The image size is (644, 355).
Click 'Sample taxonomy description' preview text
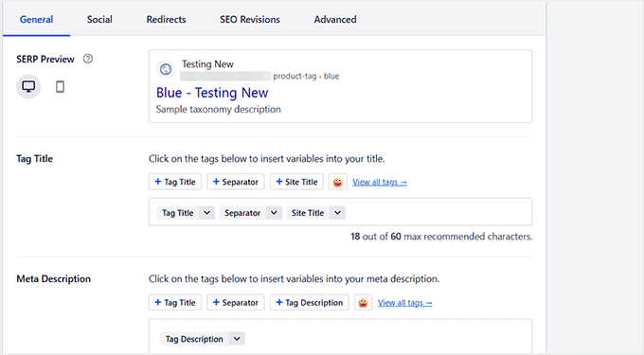tap(219, 109)
